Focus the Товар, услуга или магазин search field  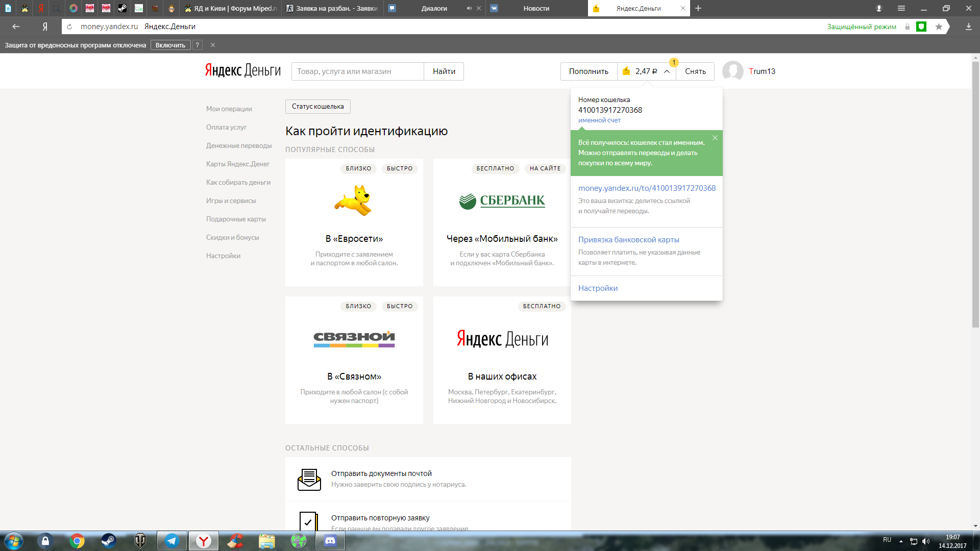tap(357, 71)
